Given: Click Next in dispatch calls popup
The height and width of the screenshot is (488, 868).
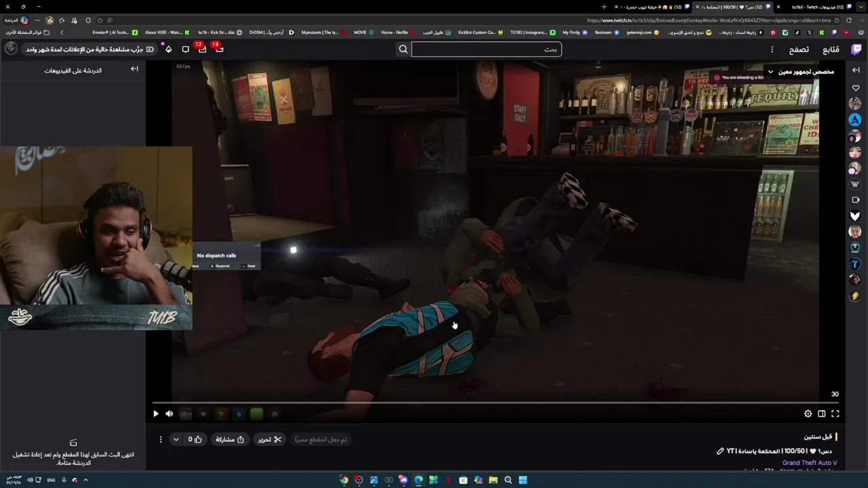Looking at the screenshot, I should click(250, 266).
